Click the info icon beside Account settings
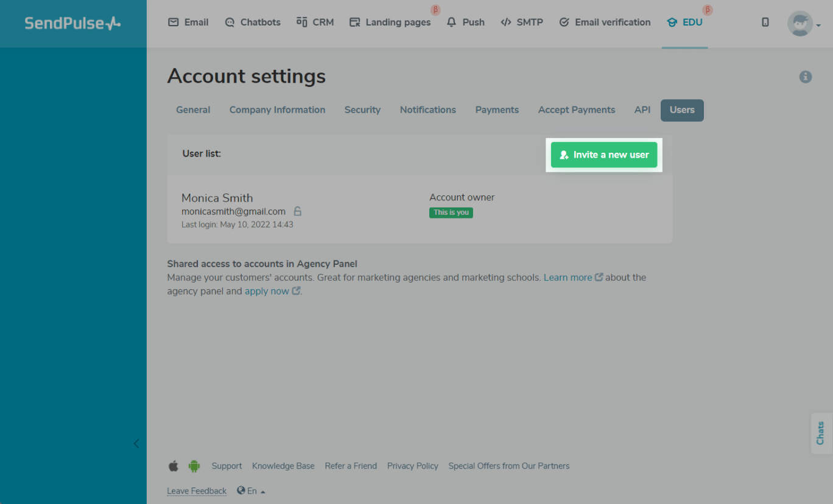 coord(806,77)
